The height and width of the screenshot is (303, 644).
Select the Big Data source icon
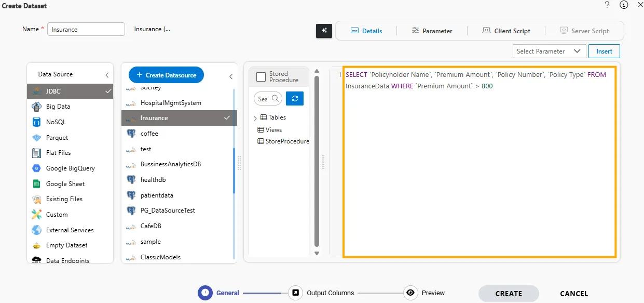pos(36,107)
